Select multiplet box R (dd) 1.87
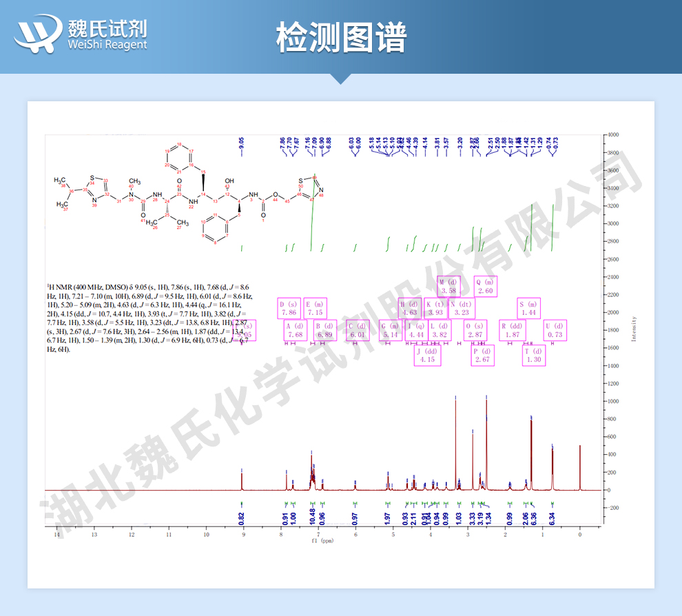The width and height of the screenshot is (682, 616). (x=513, y=330)
